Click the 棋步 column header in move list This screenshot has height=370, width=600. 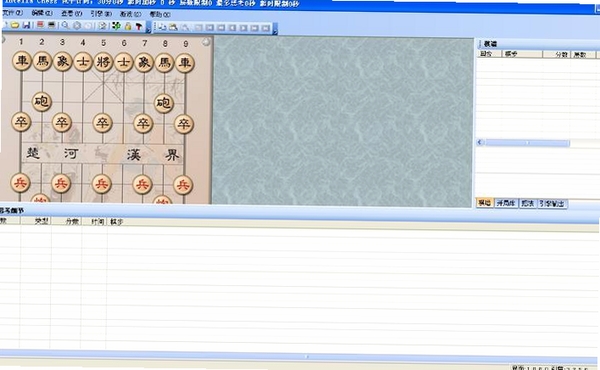[522, 54]
